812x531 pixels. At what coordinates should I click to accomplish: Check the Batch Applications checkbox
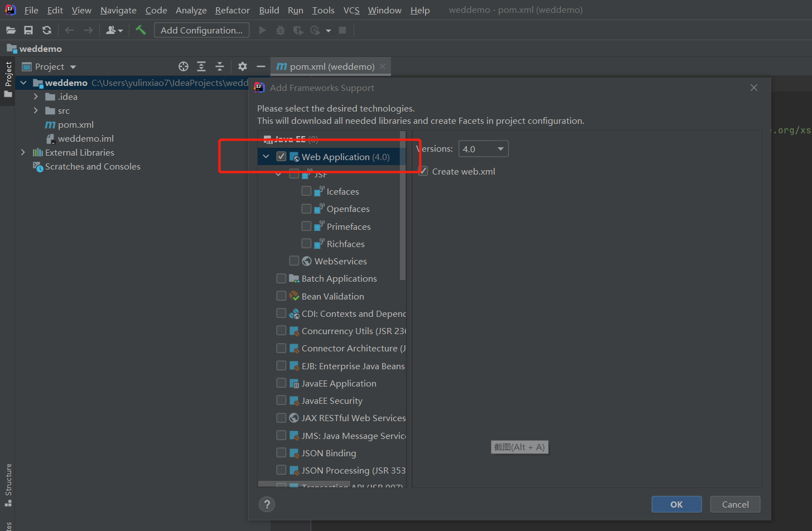point(281,278)
